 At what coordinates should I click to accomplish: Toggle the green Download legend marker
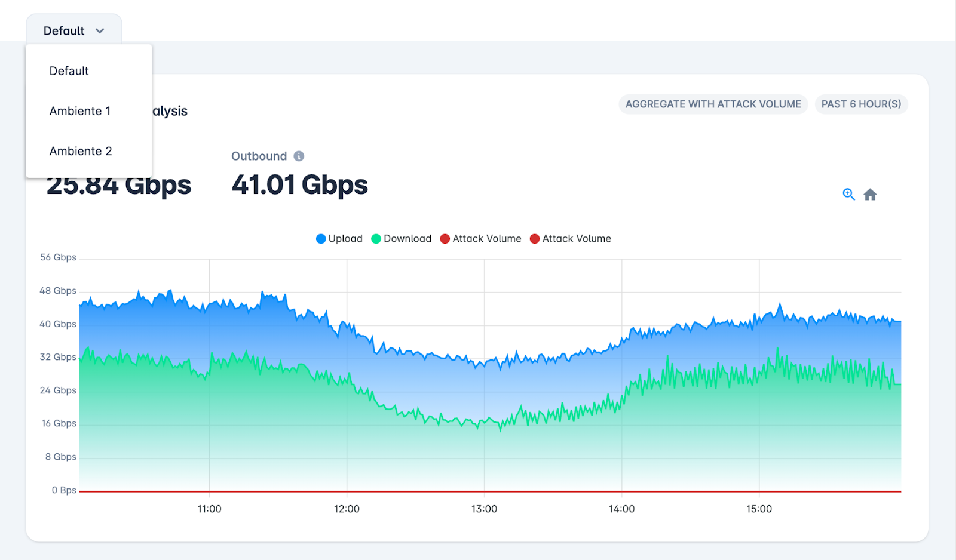coord(376,239)
